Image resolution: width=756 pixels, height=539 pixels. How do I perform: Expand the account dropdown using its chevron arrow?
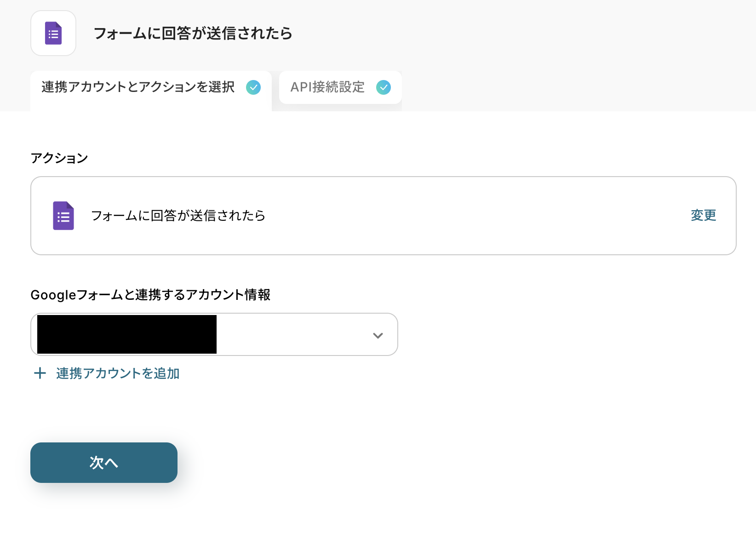click(378, 335)
